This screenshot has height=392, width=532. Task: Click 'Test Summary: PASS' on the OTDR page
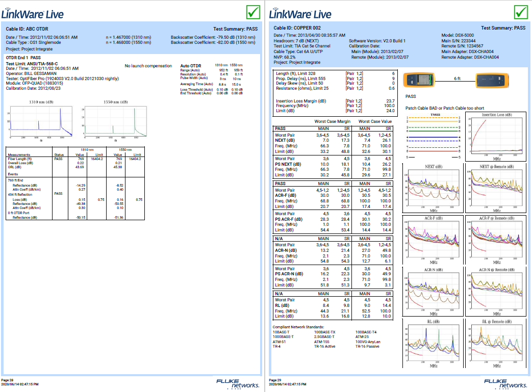[x=236, y=29]
